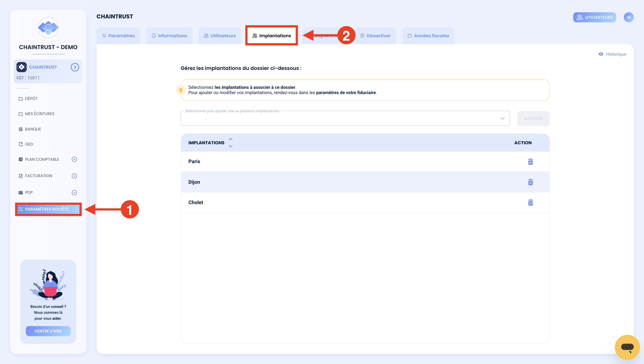Open the implantations selection dropdown
The width and height of the screenshot is (644, 364).
[345, 118]
